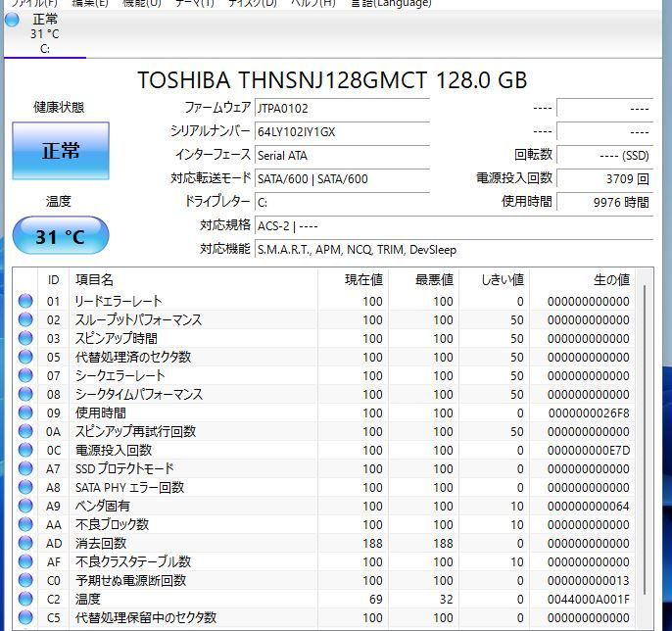Image resolution: width=672 pixels, height=631 pixels.
Task: Click the transfer mode field SATA/600 | SATA/600
Action: 342,178
